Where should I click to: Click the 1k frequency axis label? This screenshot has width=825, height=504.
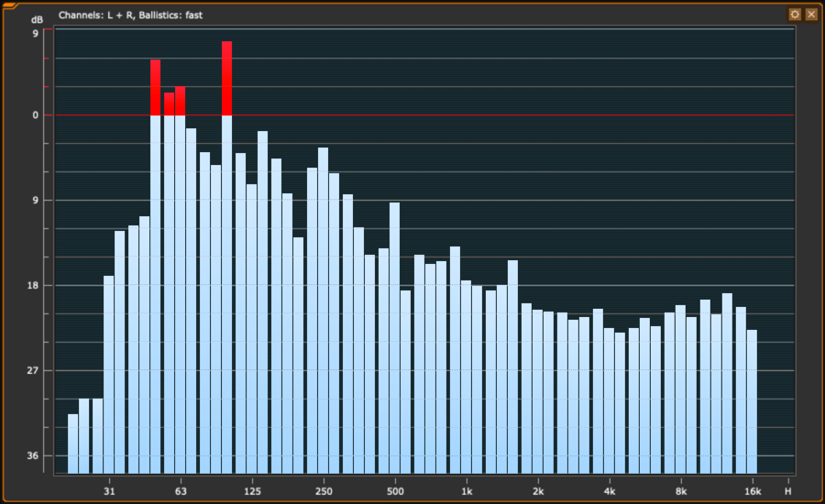pos(467,491)
